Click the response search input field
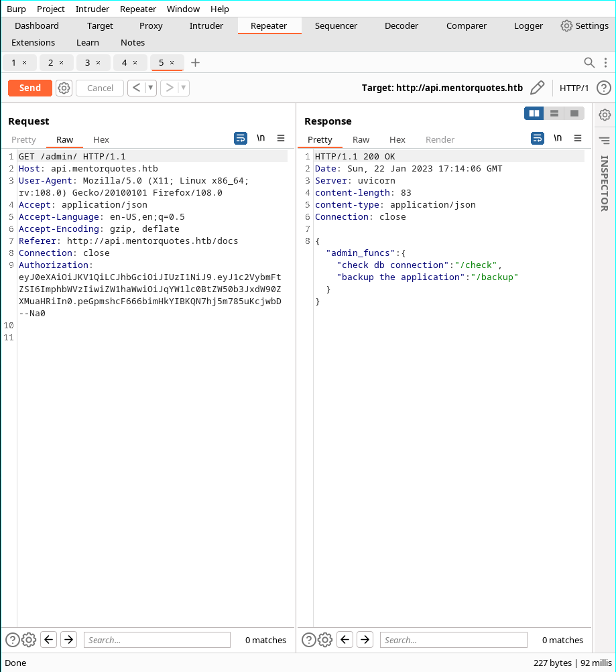The height and width of the screenshot is (672, 616). point(454,640)
